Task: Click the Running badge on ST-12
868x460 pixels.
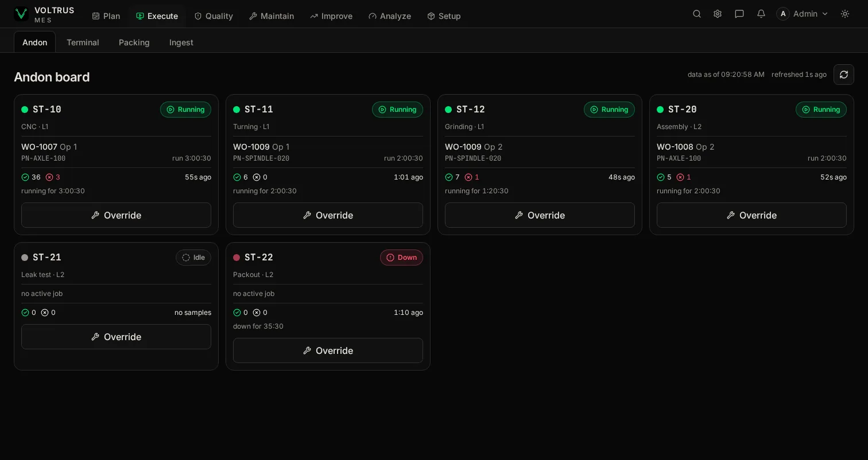Action: [609, 110]
